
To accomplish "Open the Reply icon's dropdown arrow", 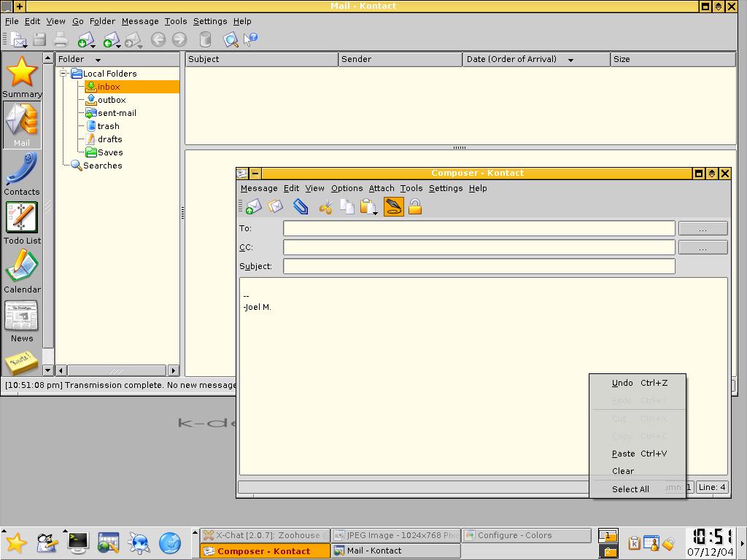I will [x=118, y=46].
